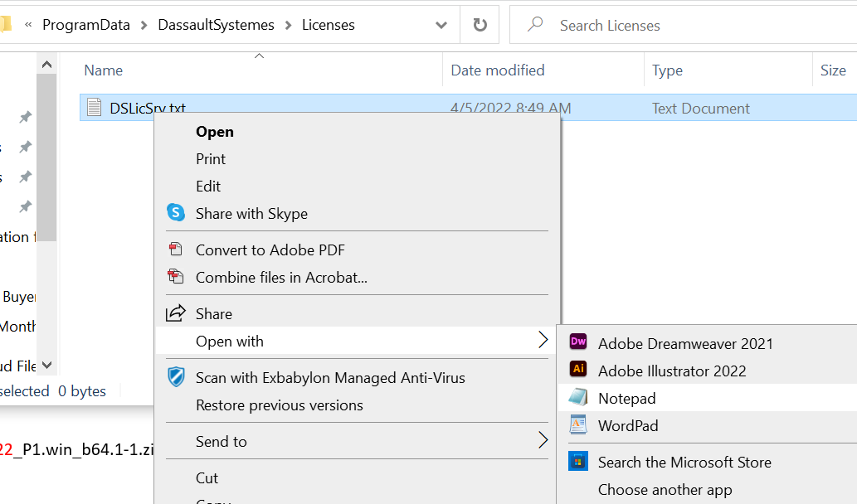The width and height of the screenshot is (857, 504).
Task: Click the Search Licenses field
Action: (684, 25)
